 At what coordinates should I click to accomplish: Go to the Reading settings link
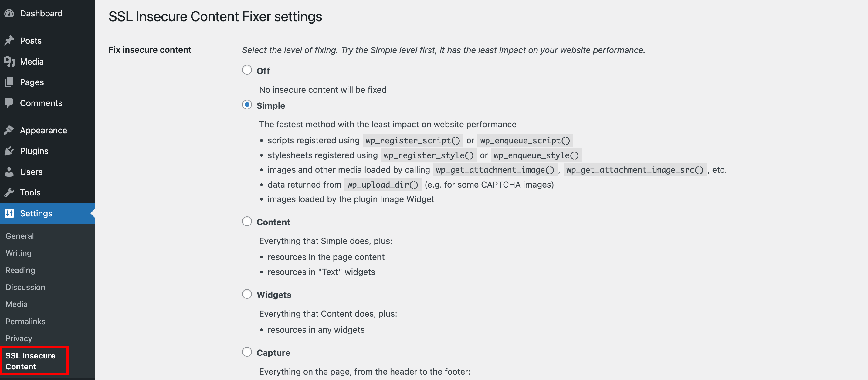(20, 270)
